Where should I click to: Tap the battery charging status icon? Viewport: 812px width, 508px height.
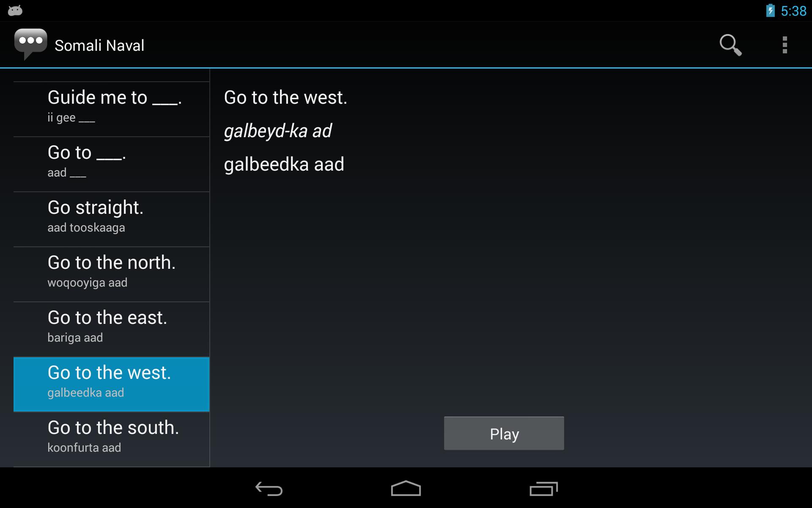point(770,11)
